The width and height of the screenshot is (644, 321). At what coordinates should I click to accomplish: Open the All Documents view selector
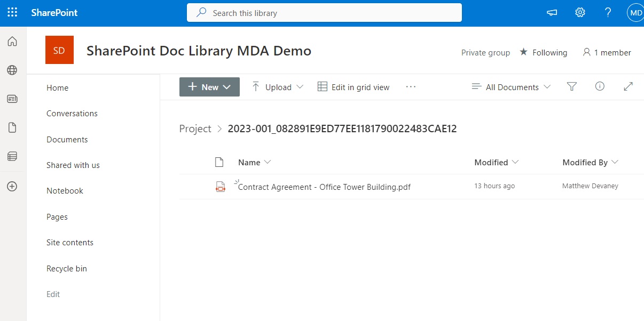tap(510, 86)
